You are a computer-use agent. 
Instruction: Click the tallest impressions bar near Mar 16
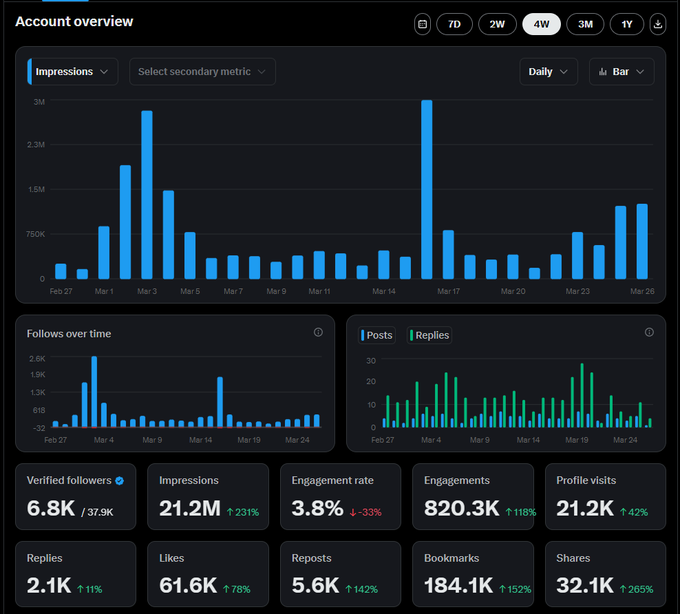[427, 189]
